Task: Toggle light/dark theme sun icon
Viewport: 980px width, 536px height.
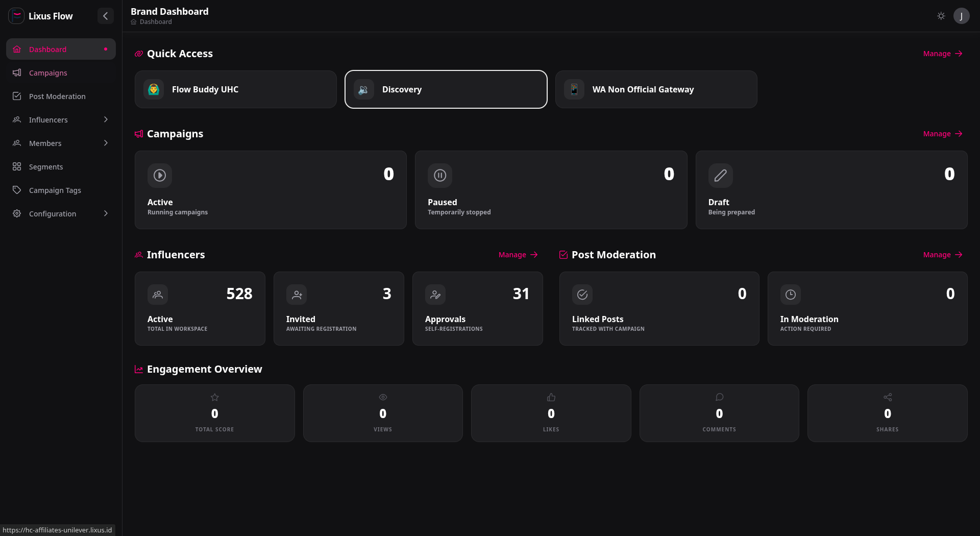Action: click(941, 16)
